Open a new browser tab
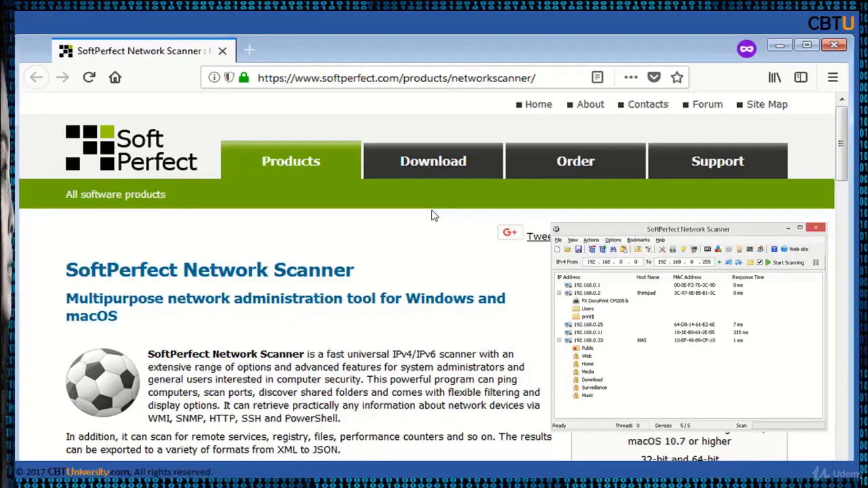 [x=250, y=50]
